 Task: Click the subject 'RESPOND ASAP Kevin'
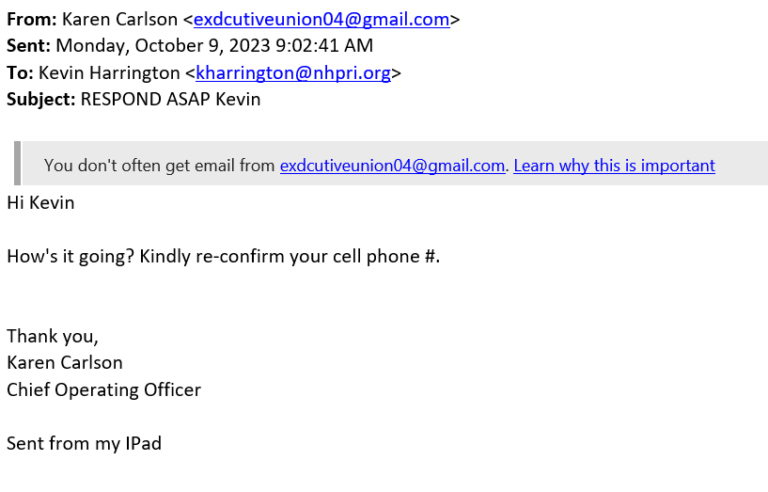click(170, 99)
